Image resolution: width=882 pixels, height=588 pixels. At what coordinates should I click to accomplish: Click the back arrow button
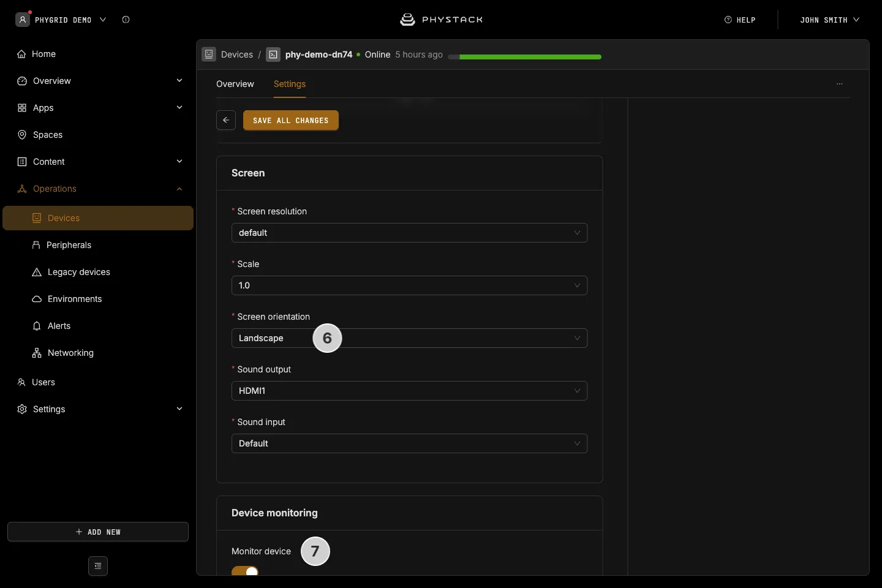[226, 120]
